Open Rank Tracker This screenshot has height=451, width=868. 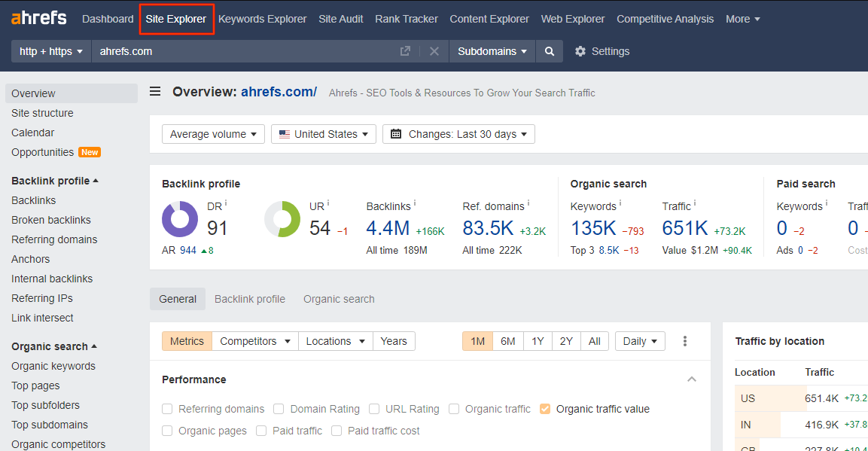pos(407,19)
